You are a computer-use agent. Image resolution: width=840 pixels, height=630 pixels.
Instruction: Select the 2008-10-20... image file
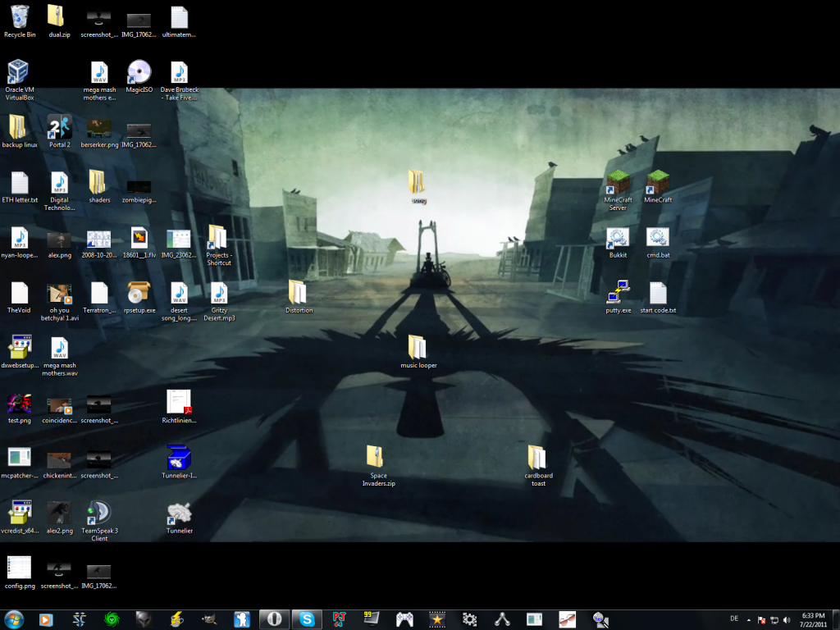coord(99,244)
